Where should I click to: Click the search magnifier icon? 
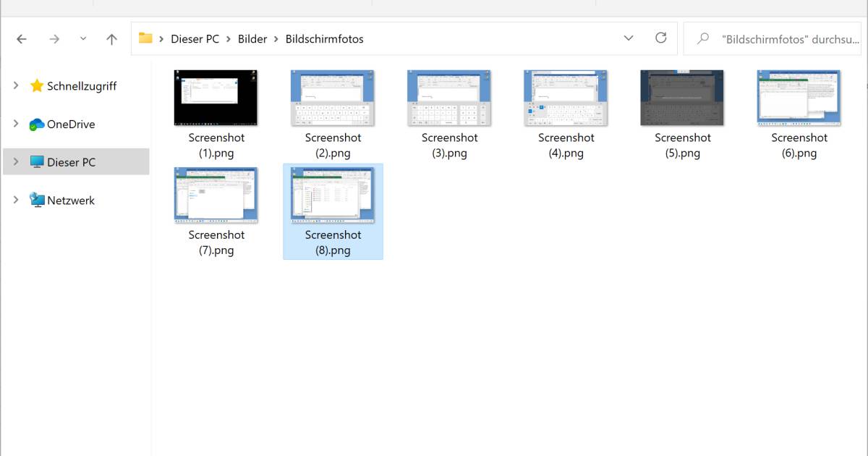tap(702, 38)
